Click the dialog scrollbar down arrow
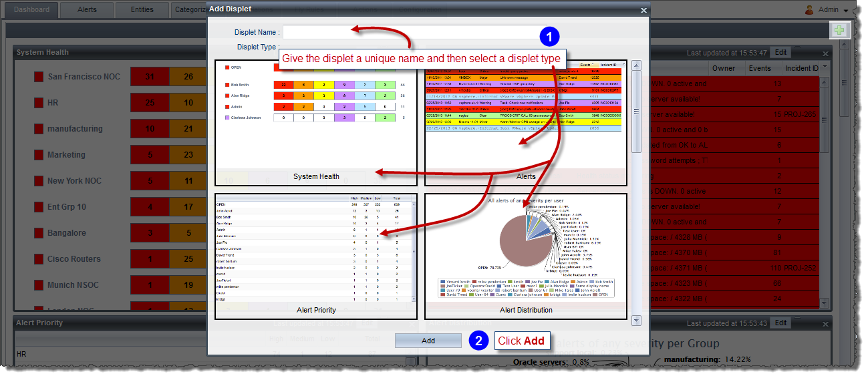The image size is (868, 378). [x=636, y=321]
